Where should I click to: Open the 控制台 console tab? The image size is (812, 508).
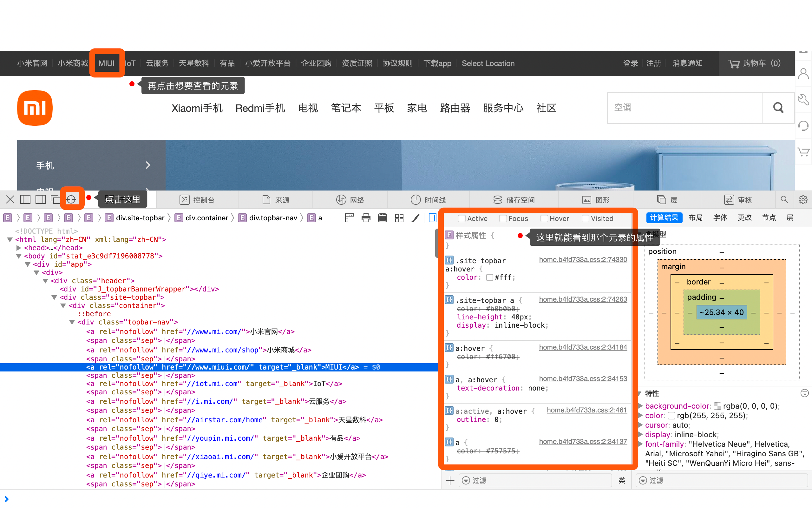(197, 200)
